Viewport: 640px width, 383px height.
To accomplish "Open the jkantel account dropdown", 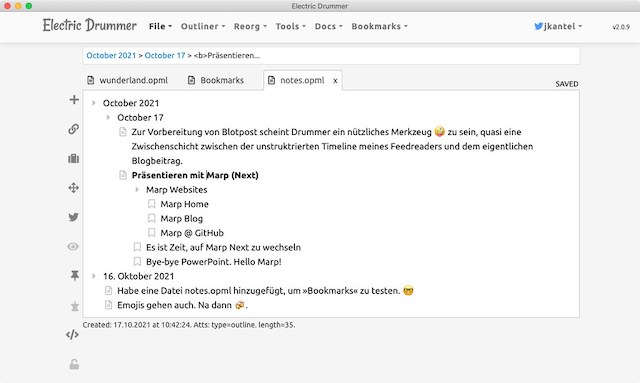I will pyautogui.click(x=558, y=26).
